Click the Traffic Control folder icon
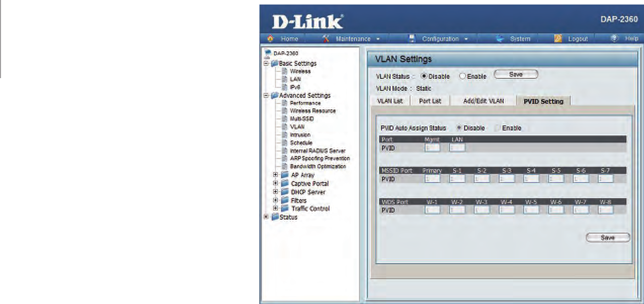This screenshot has width=644, height=304. point(284,209)
